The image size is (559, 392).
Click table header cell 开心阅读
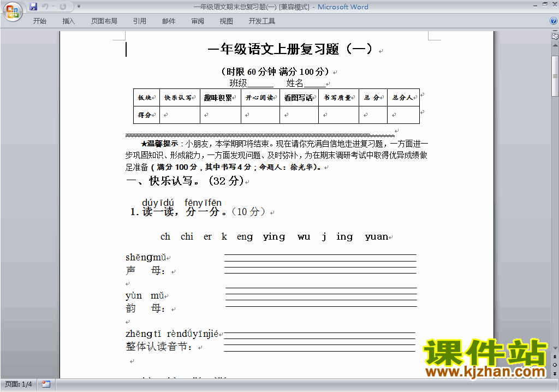tap(260, 97)
